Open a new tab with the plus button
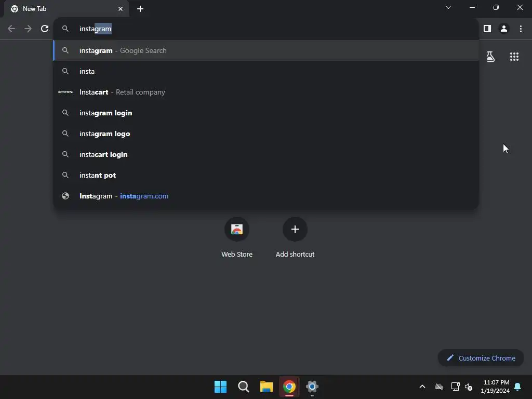Image resolution: width=532 pixels, height=399 pixels. coord(140,9)
